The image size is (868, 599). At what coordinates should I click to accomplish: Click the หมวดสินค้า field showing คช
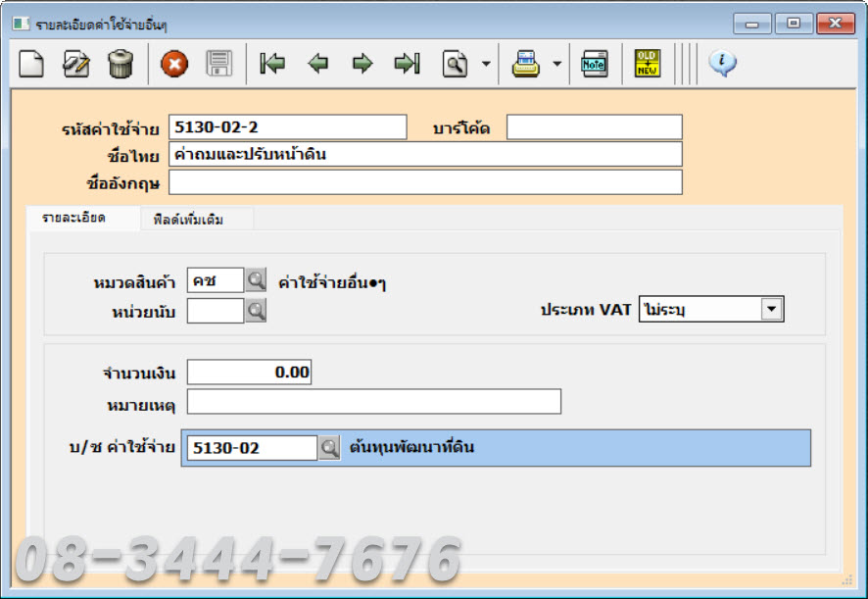click(x=216, y=280)
